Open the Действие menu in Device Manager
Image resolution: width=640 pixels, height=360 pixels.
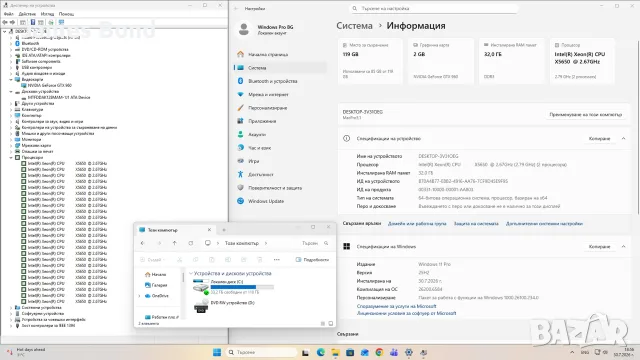(27, 14)
